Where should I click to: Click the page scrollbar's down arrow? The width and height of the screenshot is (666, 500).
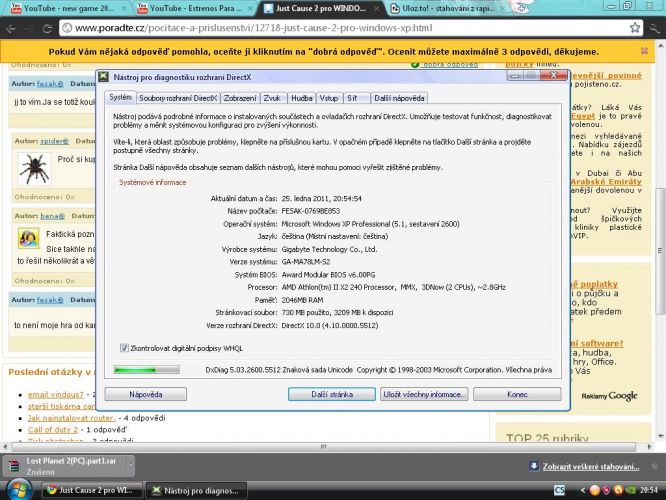click(x=660, y=436)
